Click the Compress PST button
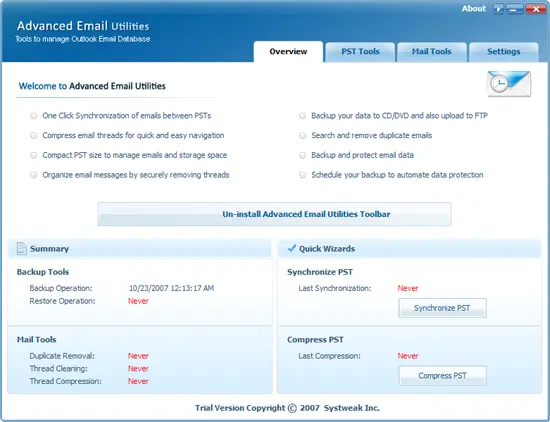The height and width of the screenshot is (422, 550). (x=442, y=376)
